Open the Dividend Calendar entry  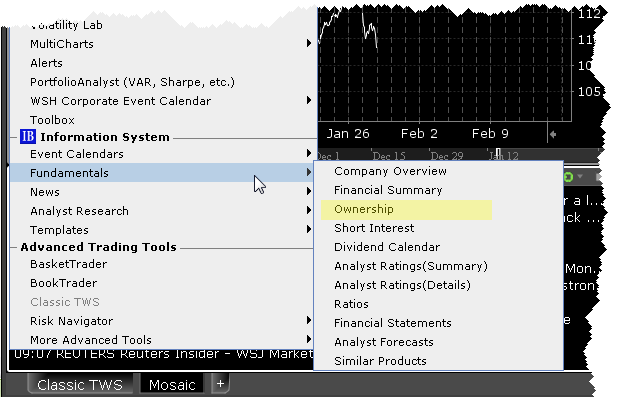(387, 247)
